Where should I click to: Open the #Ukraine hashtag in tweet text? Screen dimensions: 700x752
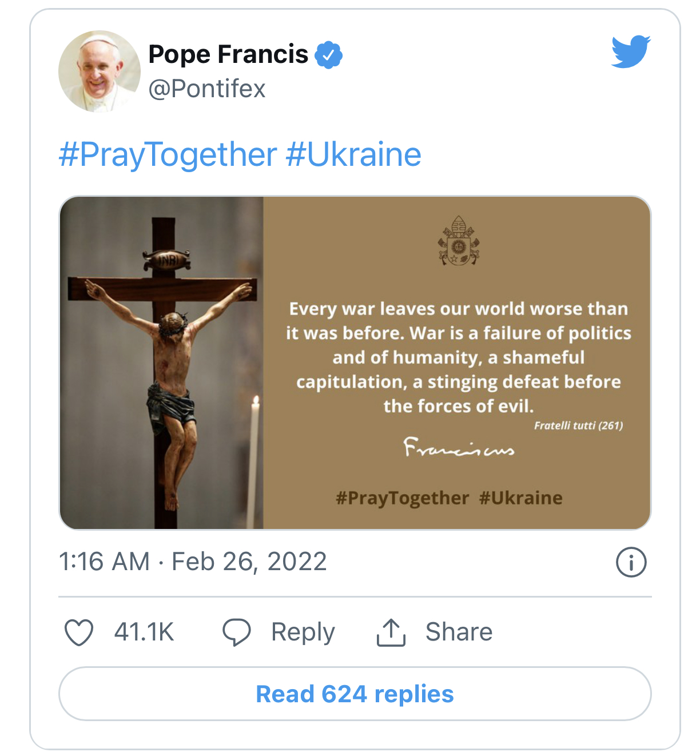pyautogui.click(x=353, y=155)
